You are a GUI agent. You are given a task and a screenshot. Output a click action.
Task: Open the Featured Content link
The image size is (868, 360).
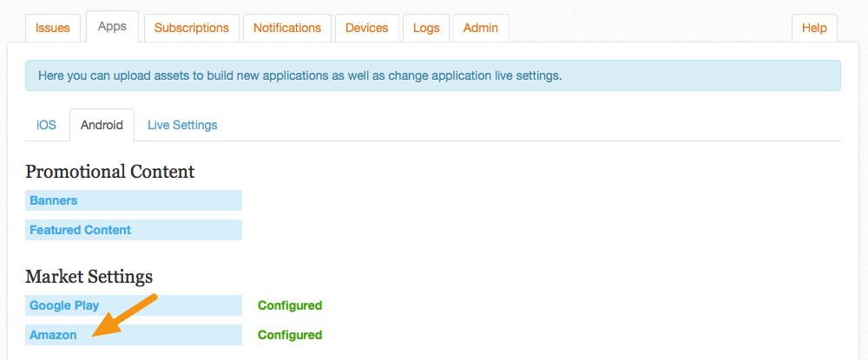(134, 230)
